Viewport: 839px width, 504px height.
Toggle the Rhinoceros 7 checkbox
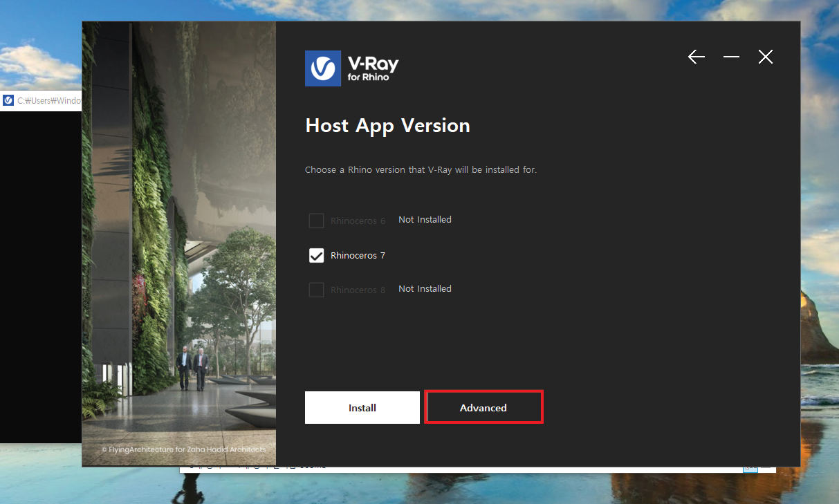(x=316, y=256)
